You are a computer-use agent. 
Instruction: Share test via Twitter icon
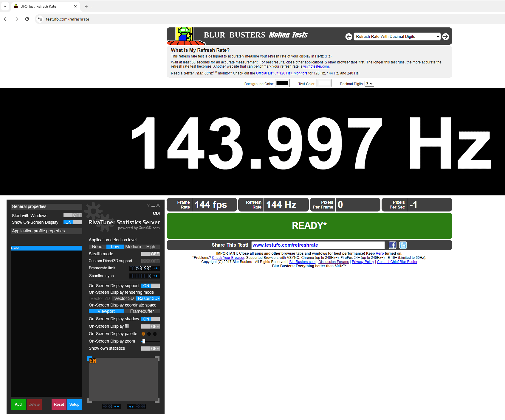tap(403, 245)
